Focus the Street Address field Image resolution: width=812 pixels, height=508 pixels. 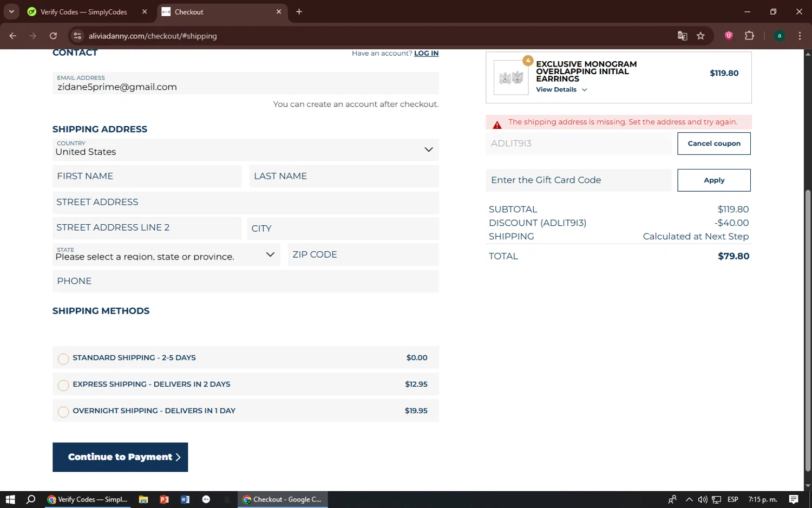coord(245,202)
